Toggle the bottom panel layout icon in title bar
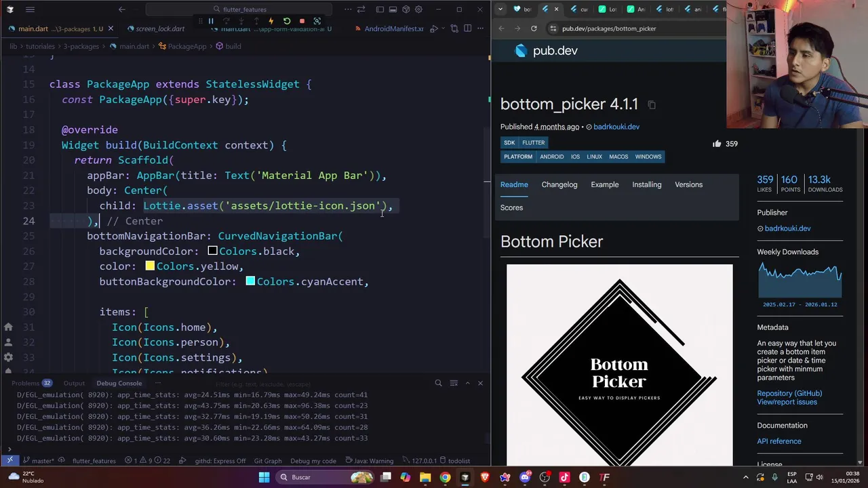The image size is (868, 488). (393, 9)
